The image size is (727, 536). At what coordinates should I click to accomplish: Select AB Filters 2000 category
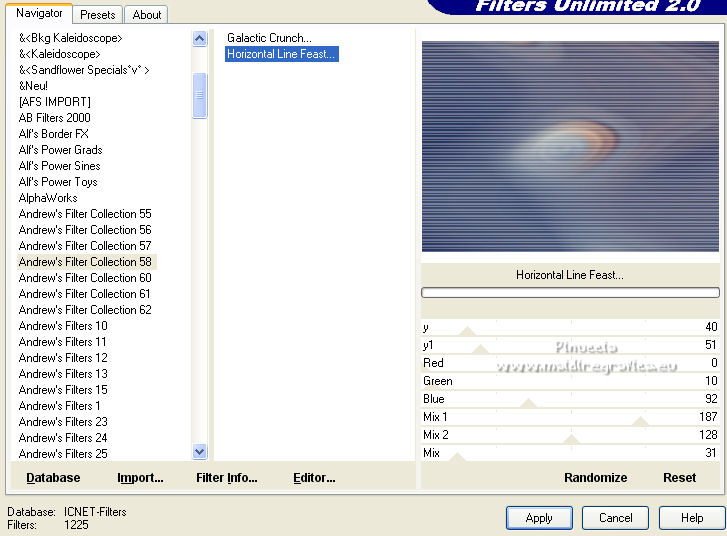pyautogui.click(x=55, y=118)
